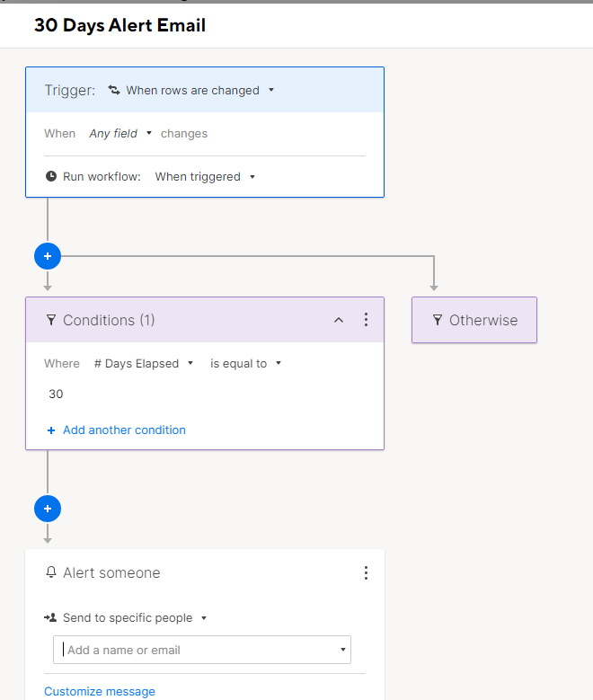The height and width of the screenshot is (700, 593).
Task: Click the 'Add a name or email' field
Action: [x=202, y=650]
